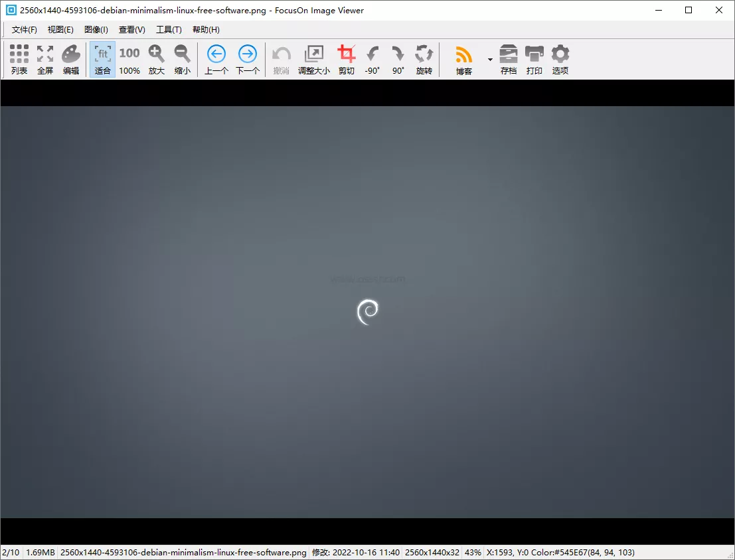Open the resize dialog (调整大小)
The width and height of the screenshot is (735, 560).
pos(313,60)
